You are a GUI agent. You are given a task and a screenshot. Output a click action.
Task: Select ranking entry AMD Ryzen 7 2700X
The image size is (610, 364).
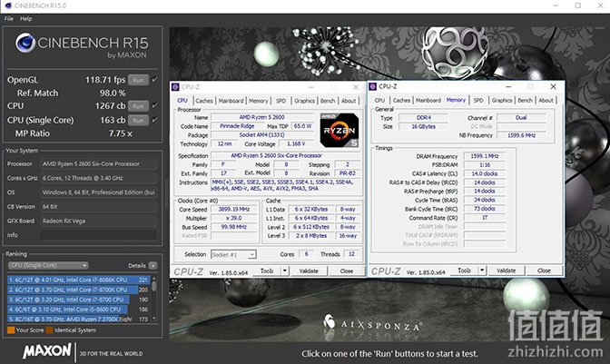pos(78,319)
